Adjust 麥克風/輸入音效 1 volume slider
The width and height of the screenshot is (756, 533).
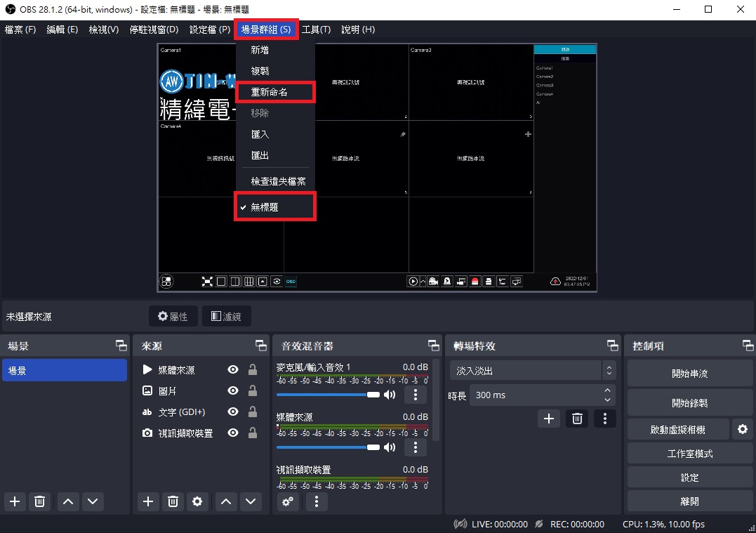click(328, 395)
